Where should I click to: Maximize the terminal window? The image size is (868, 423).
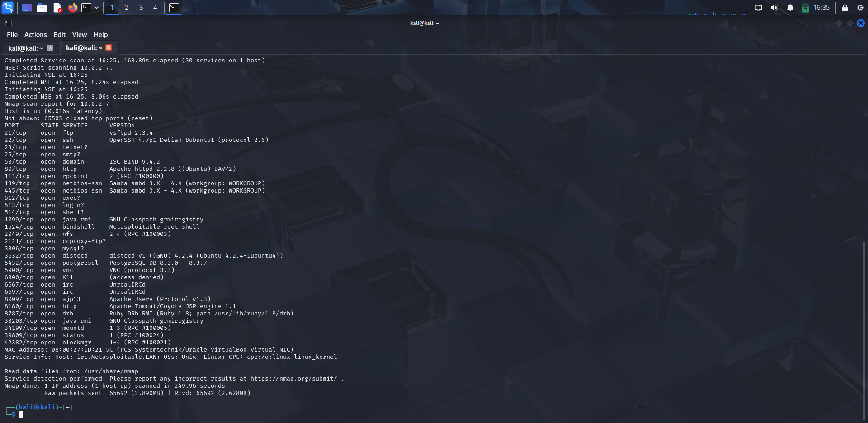pos(850,23)
